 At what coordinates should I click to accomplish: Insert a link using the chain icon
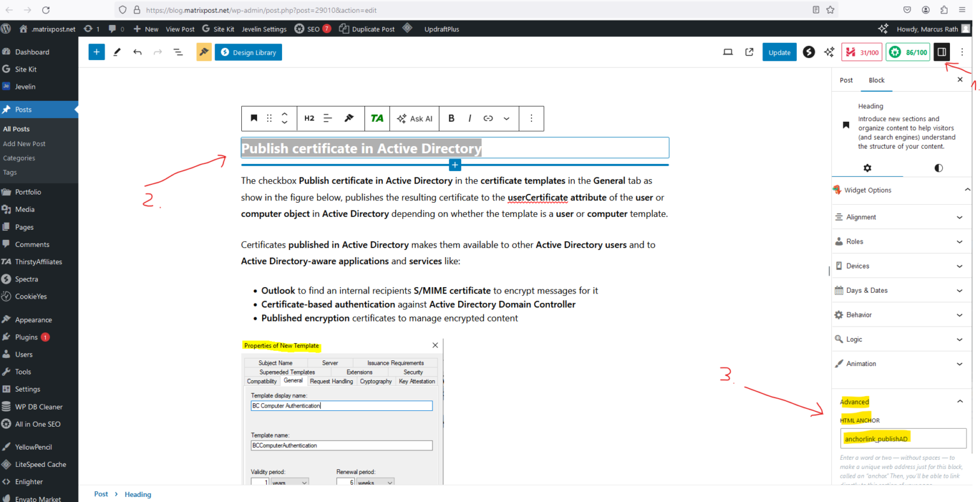click(x=487, y=118)
